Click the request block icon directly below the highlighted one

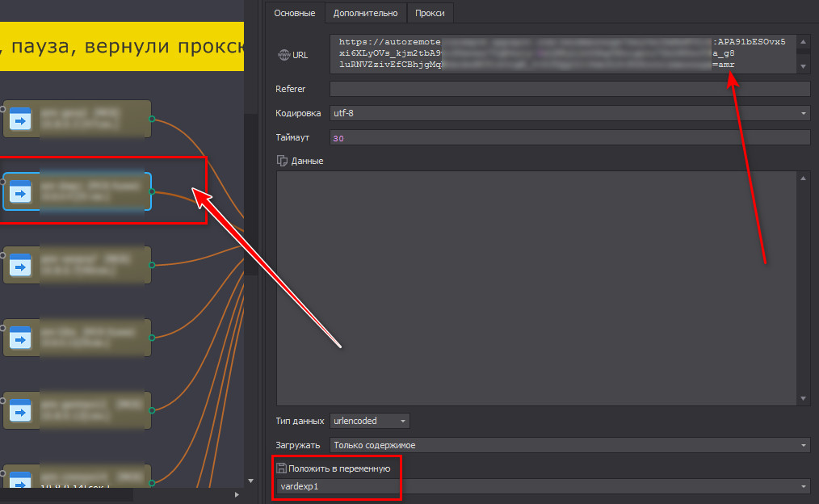[19, 264]
